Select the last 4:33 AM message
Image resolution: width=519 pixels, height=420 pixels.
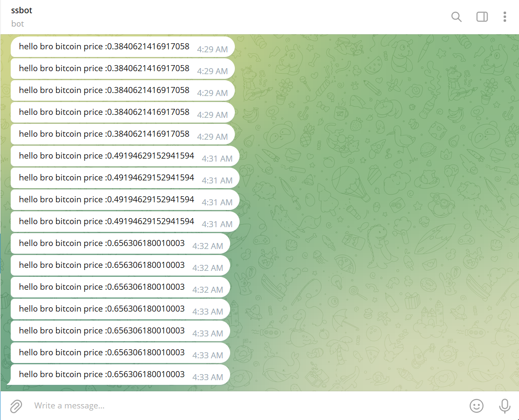pyautogui.click(x=120, y=375)
